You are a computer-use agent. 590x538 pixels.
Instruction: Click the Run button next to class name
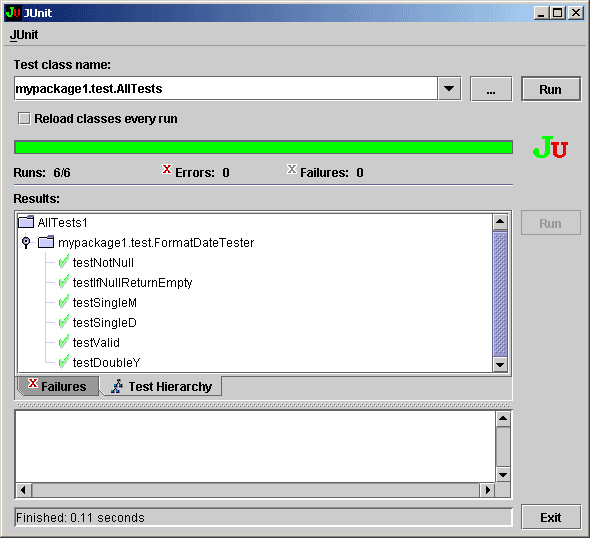pos(550,89)
